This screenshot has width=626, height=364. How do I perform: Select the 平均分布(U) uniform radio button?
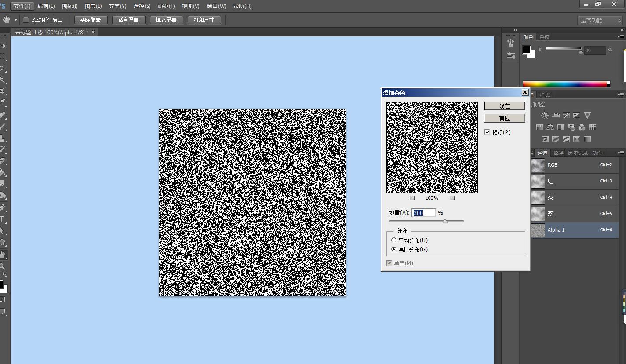(393, 240)
